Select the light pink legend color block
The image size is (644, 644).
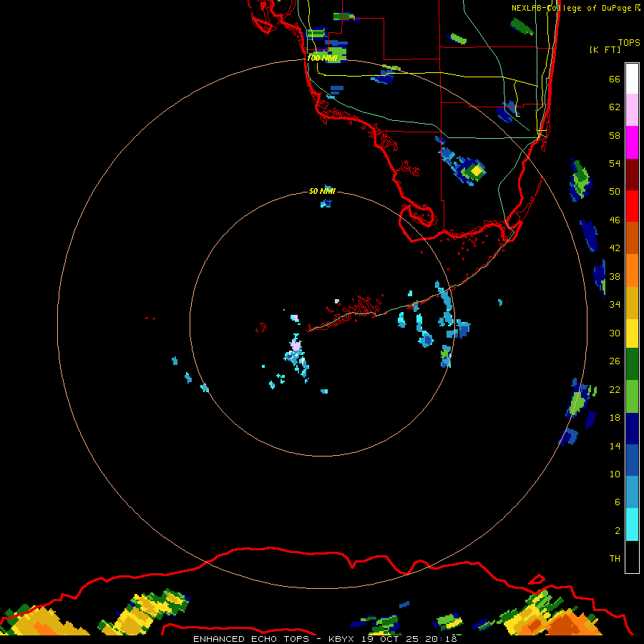(632, 110)
